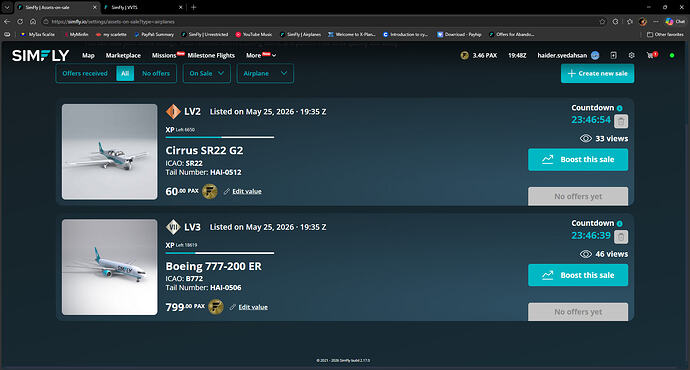Open the Marketplace menu item

coord(123,55)
